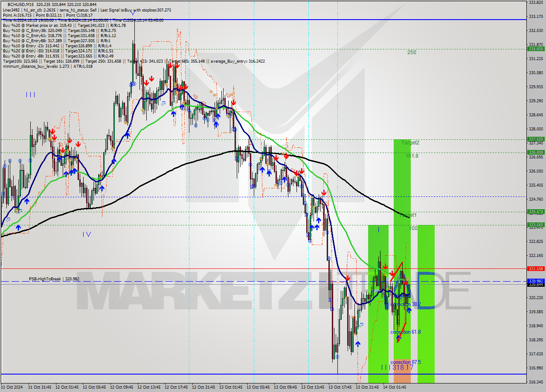Click 'Buy %20 @ Market price or at: 319.43' line
Viewport: 546px width, 392px height.
coord(64,25)
